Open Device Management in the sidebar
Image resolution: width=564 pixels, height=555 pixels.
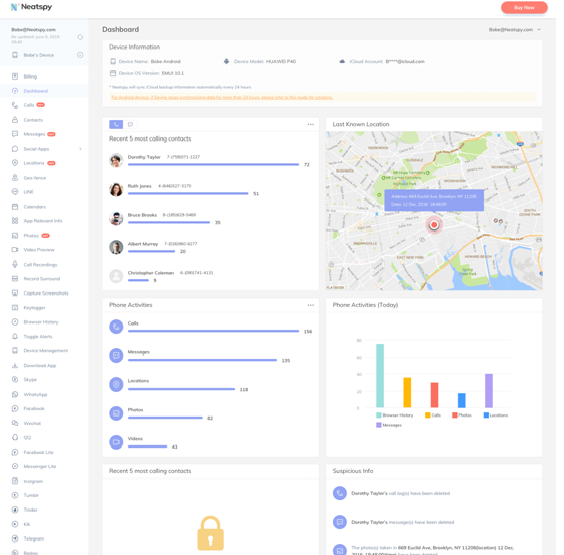coord(46,351)
